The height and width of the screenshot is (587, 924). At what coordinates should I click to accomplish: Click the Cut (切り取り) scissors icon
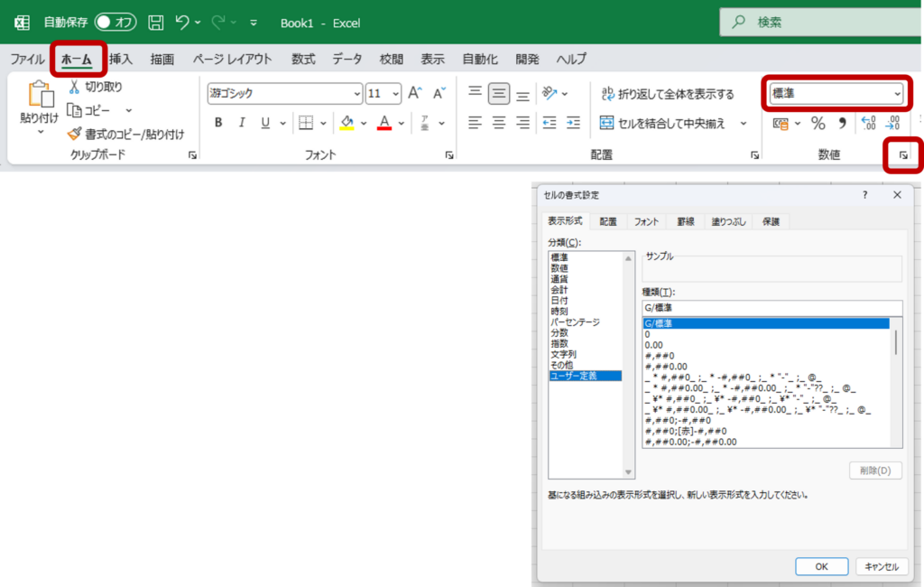pos(74,87)
